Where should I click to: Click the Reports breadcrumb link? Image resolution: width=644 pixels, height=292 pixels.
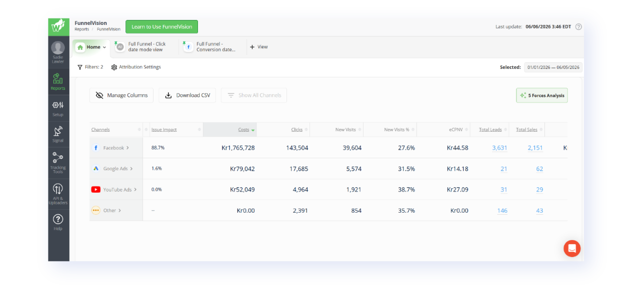pyautogui.click(x=81, y=29)
